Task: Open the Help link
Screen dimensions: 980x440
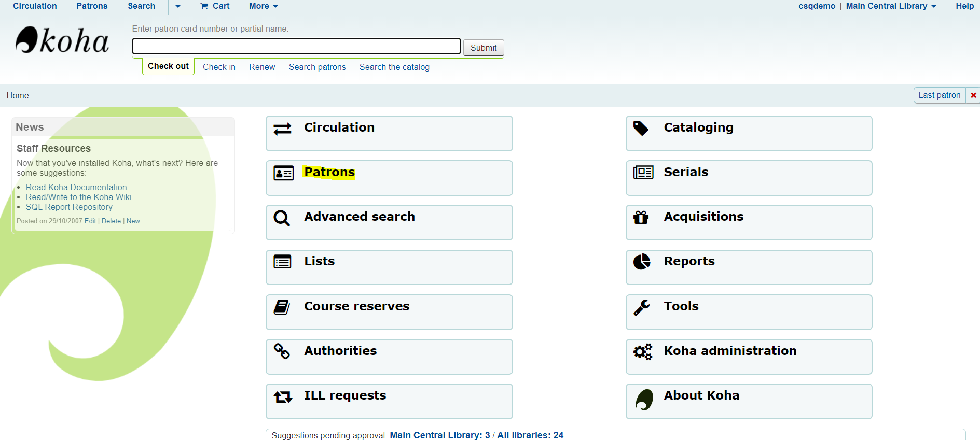Action: coord(964,6)
